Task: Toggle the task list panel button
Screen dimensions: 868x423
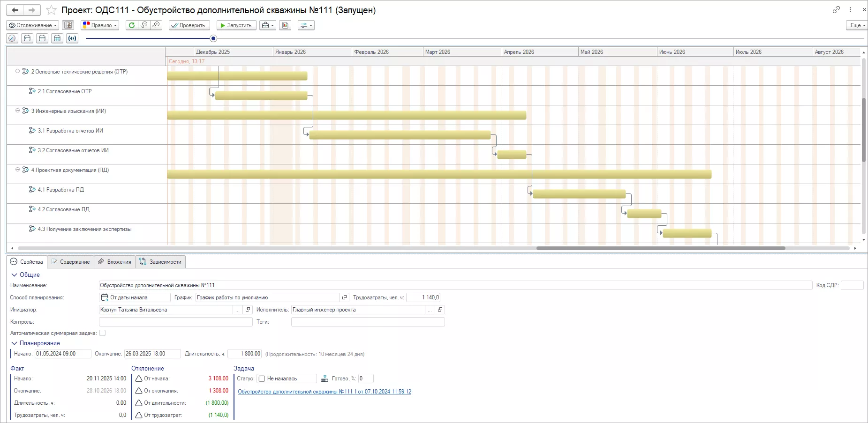Action: coord(68,25)
